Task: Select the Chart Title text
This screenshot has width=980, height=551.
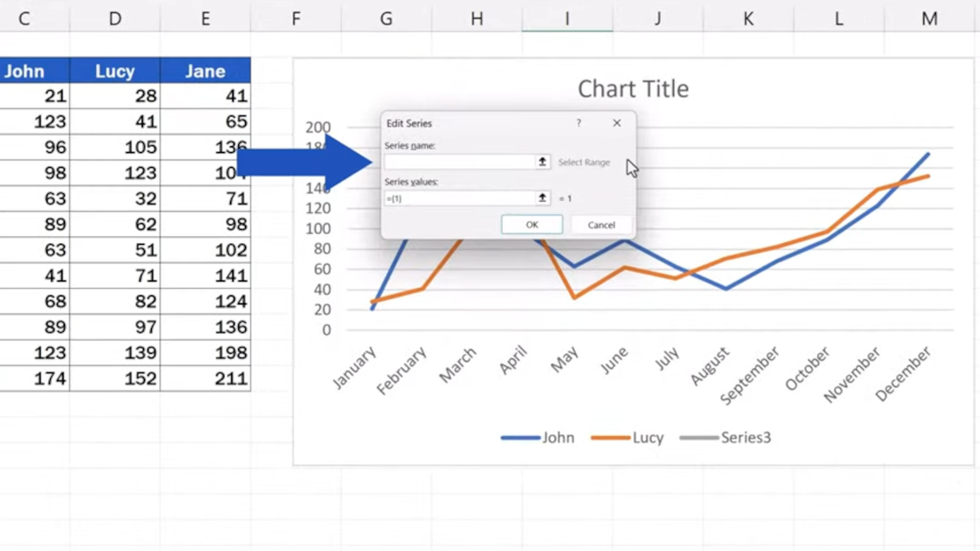Action: pyautogui.click(x=633, y=88)
